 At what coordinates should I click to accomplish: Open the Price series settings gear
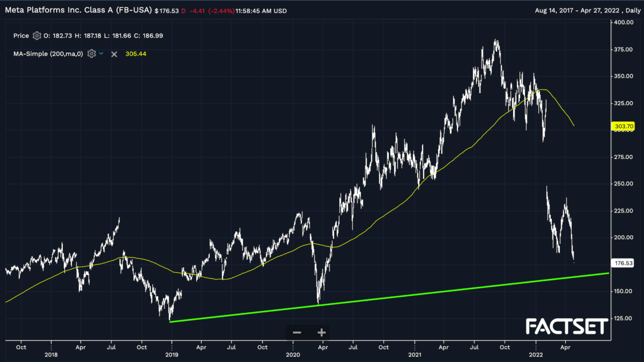[x=37, y=36]
